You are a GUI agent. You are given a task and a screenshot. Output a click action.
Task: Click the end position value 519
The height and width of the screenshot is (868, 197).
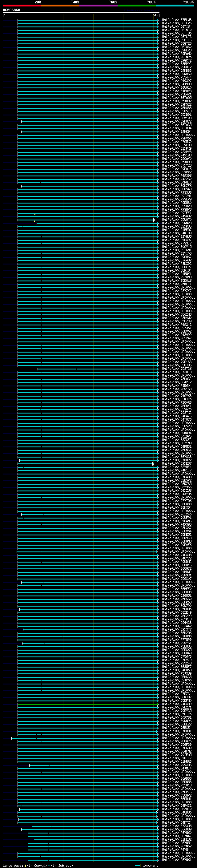tap(155, 15)
